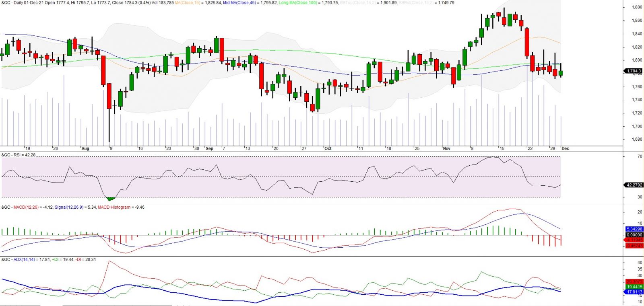Click the 70 level on RSI axis
This screenshot has width=644, height=306.
(640, 156)
